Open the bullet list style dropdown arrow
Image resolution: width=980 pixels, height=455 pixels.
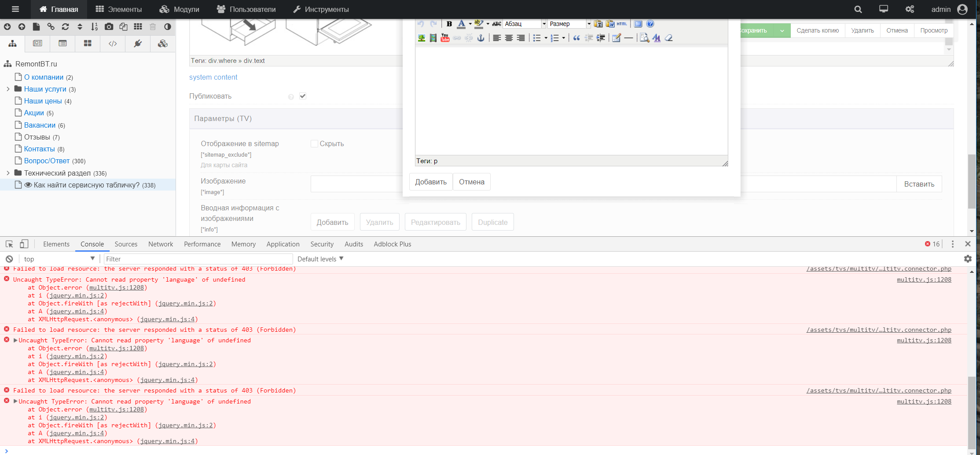tap(546, 38)
